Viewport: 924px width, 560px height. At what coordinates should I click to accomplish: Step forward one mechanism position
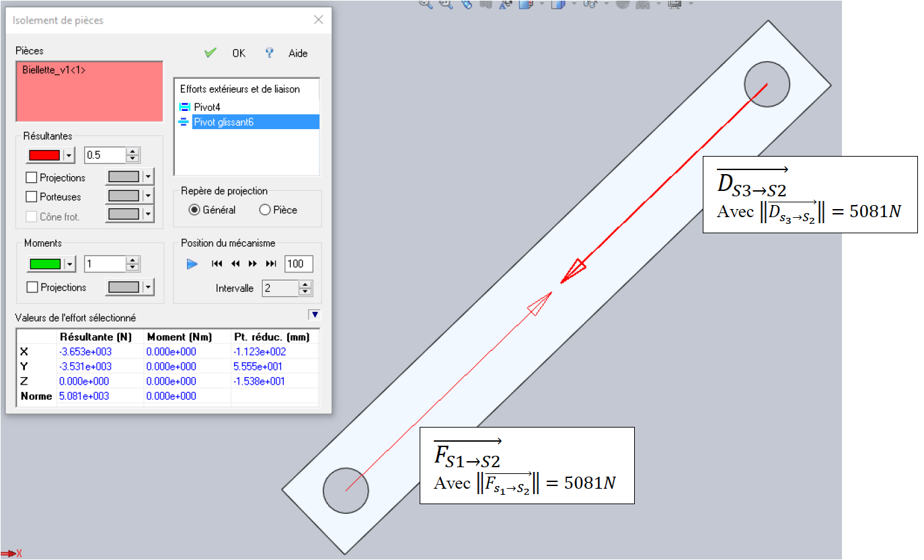[x=253, y=264]
